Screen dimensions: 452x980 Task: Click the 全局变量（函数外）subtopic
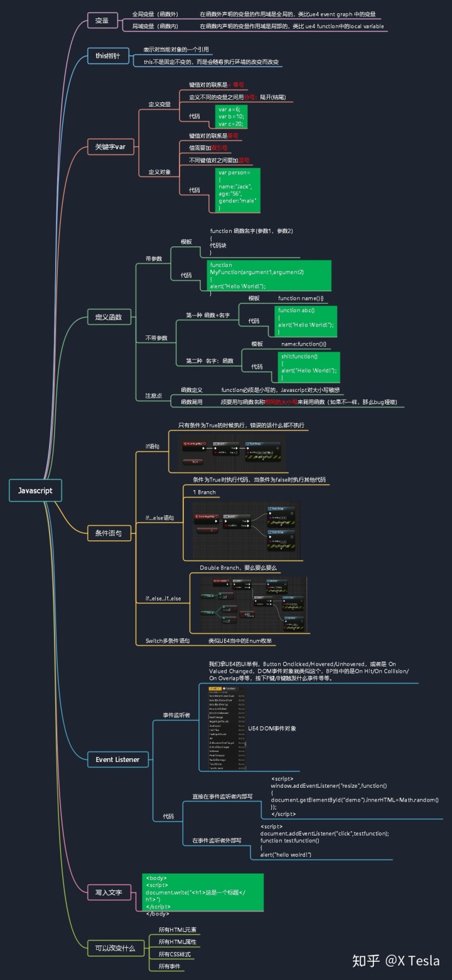tap(154, 14)
